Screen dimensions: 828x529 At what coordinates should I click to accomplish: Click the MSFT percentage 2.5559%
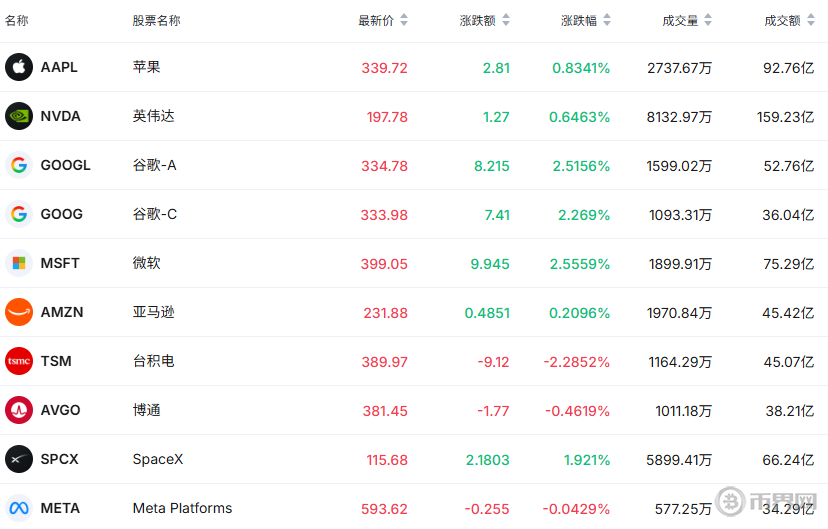[x=580, y=264]
